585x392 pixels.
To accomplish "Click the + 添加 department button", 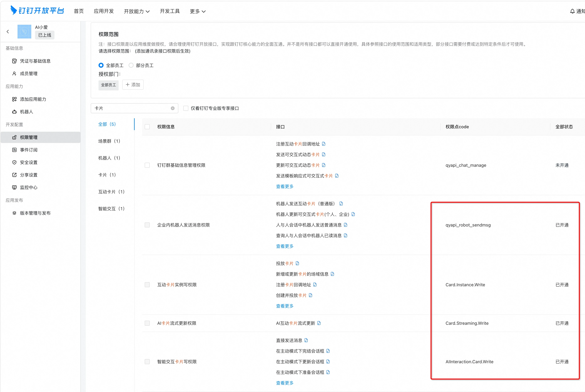I will point(133,85).
